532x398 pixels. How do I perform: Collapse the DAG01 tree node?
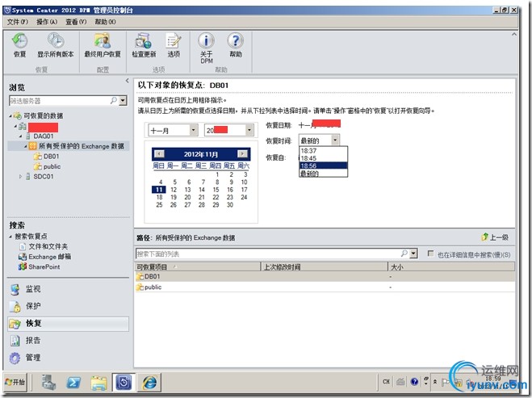pyautogui.click(x=21, y=136)
